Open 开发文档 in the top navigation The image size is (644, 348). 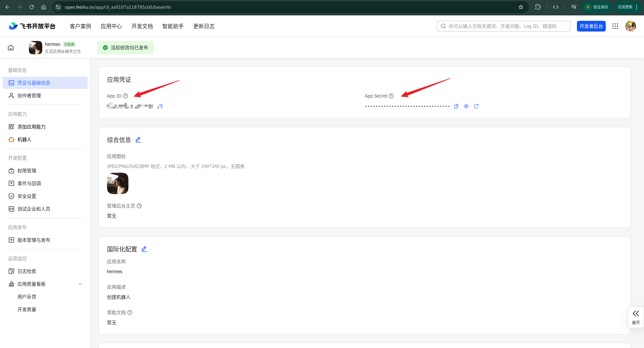coord(142,26)
